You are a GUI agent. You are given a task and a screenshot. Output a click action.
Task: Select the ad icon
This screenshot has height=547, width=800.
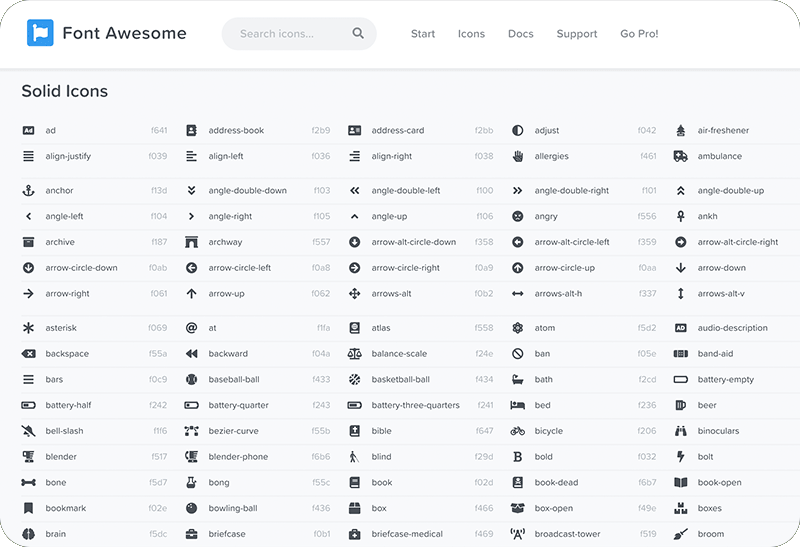[x=29, y=131]
